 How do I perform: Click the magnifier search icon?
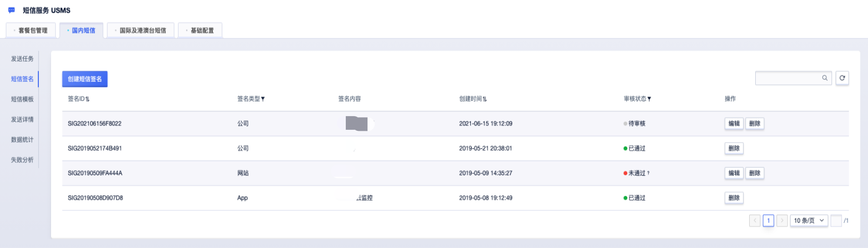point(825,78)
